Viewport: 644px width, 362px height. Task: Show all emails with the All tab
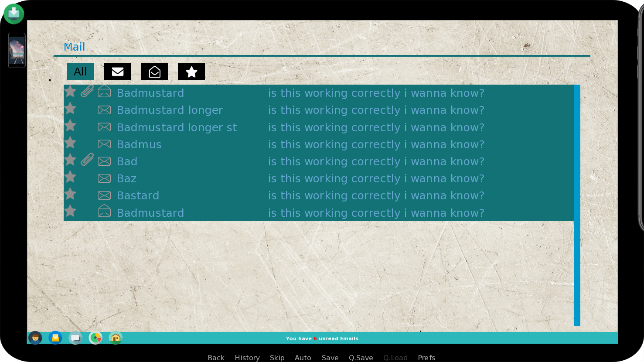81,72
